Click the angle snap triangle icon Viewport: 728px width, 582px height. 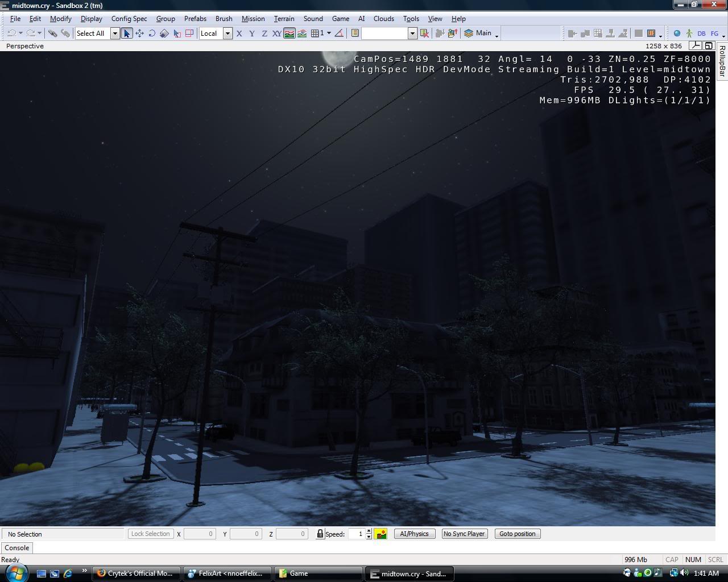339,33
